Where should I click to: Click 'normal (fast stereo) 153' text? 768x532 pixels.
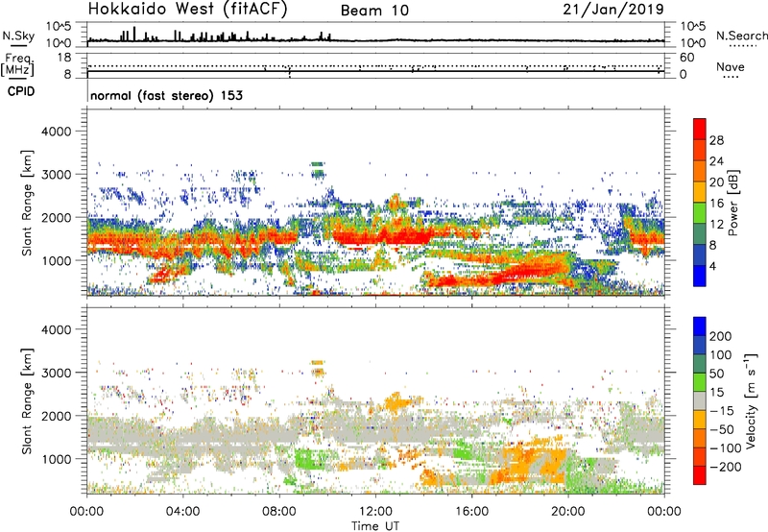166,95
